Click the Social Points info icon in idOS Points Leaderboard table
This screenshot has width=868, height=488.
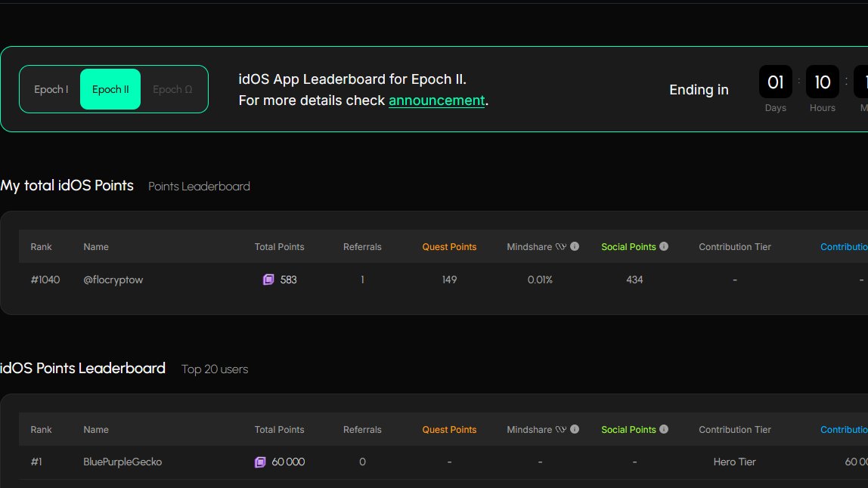coord(664,429)
